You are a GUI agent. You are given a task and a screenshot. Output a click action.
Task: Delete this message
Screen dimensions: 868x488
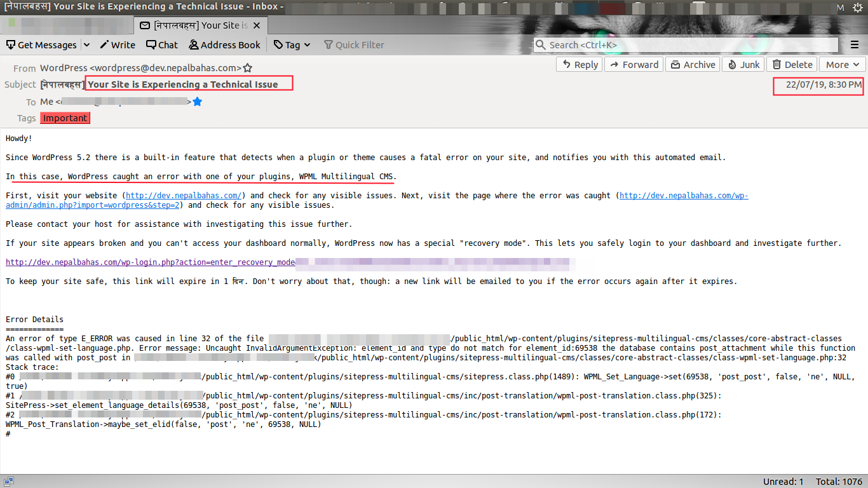[792, 65]
